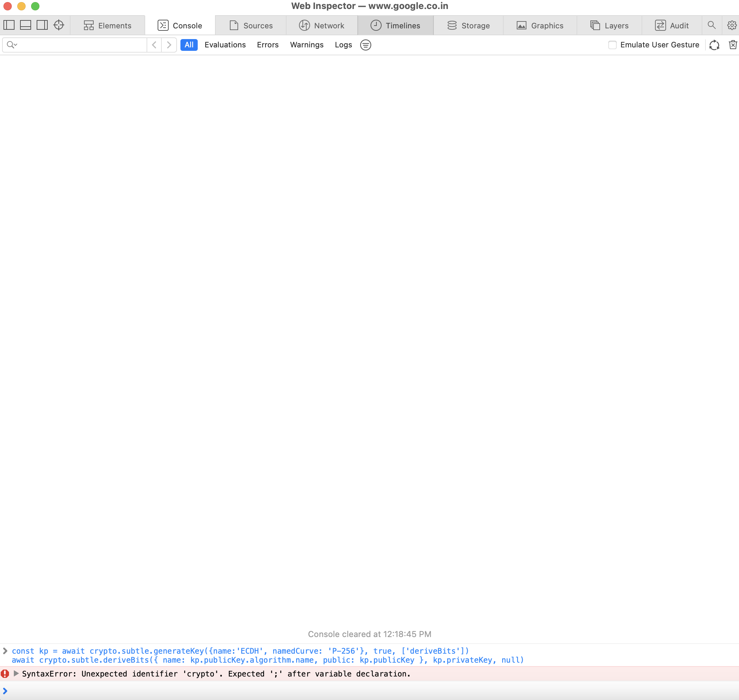Screen dimensions: 739x700
Task: Filter console by Errors
Action: [x=268, y=45]
